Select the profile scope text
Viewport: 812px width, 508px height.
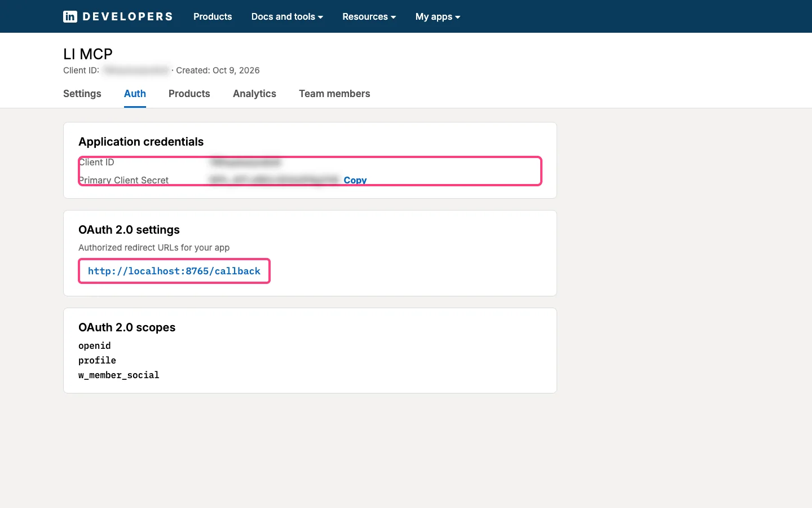click(x=97, y=361)
